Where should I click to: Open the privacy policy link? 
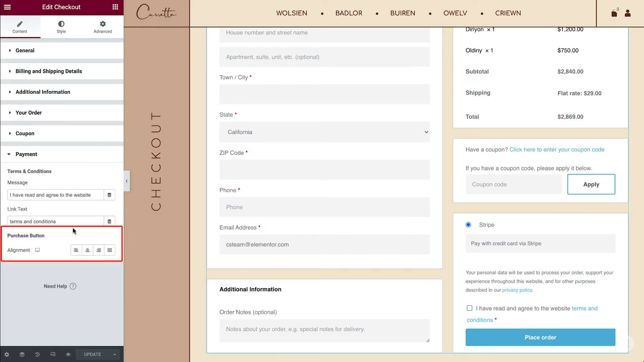(517, 290)
